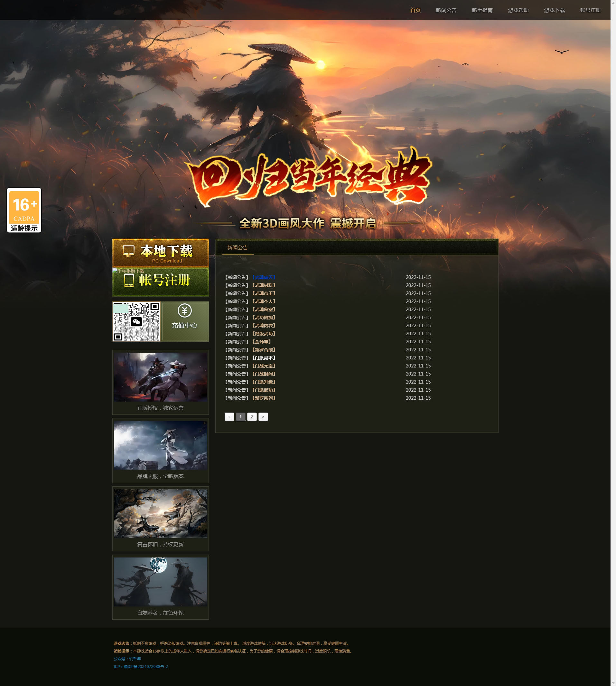Open the 【武魂内衣】 news link

[x=264, y=326]
